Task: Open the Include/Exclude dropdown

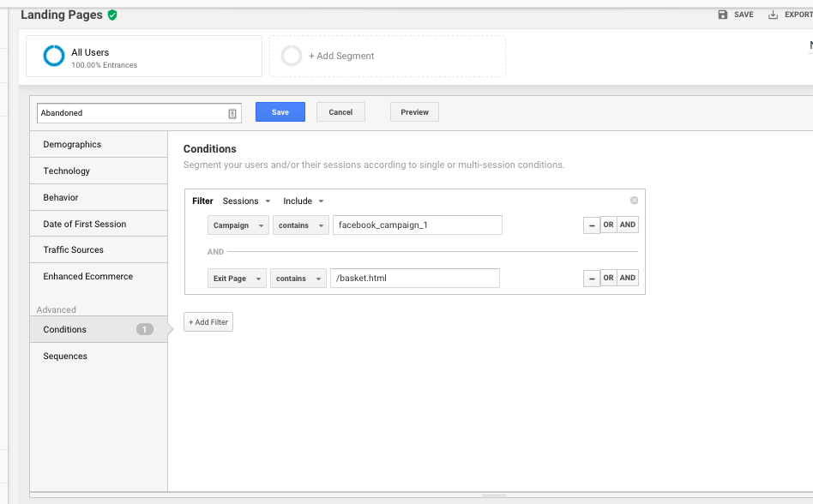Action: coord(304,201)
